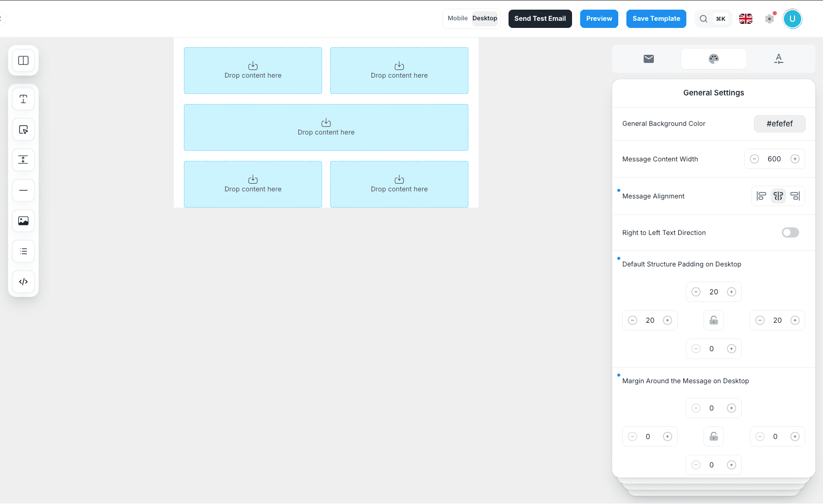This screenshot has height=504, width=823.
Task: Align message to the right
Action: pyautogui.click(x=796, y=196)
